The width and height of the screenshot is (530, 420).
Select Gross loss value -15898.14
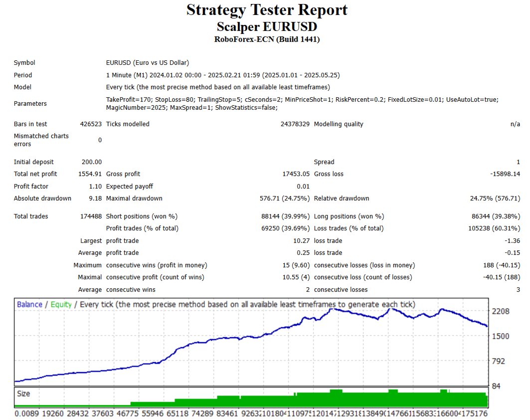pos(505,174)
